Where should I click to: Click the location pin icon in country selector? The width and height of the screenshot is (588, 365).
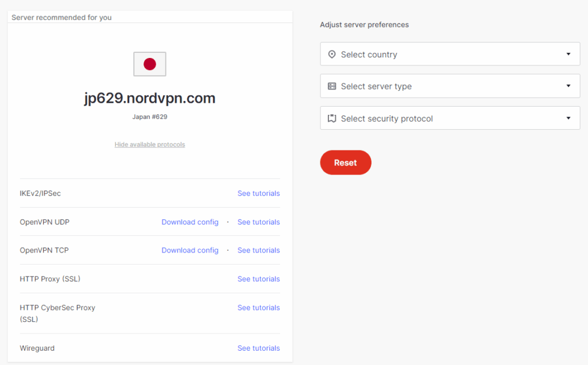331,55
